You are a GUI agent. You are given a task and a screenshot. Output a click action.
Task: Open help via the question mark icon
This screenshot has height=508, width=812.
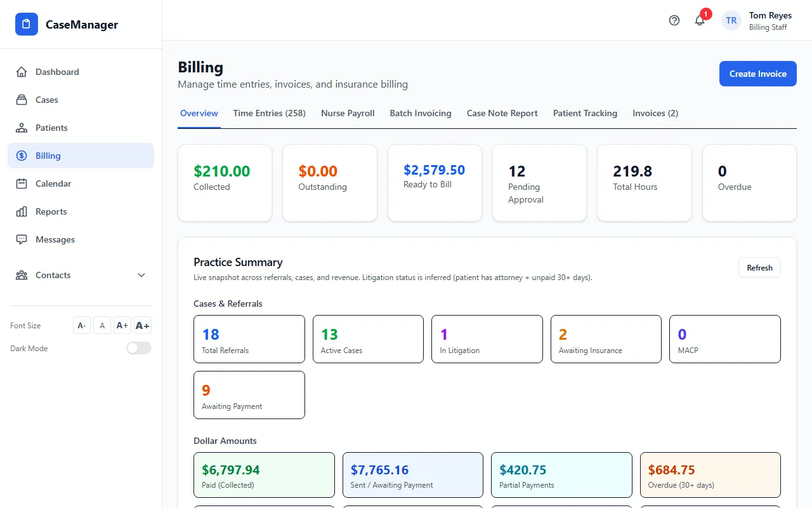(x=674, y=20)
